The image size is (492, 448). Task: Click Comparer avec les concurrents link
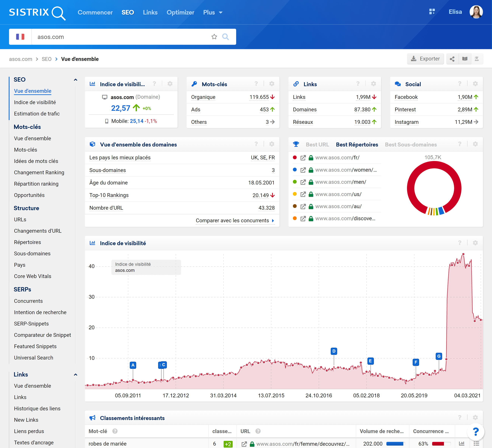tap(235, 221)
